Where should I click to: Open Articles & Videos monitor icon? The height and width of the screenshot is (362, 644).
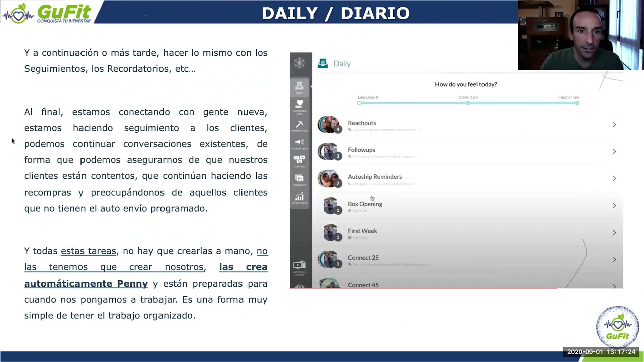click(299, 267)
